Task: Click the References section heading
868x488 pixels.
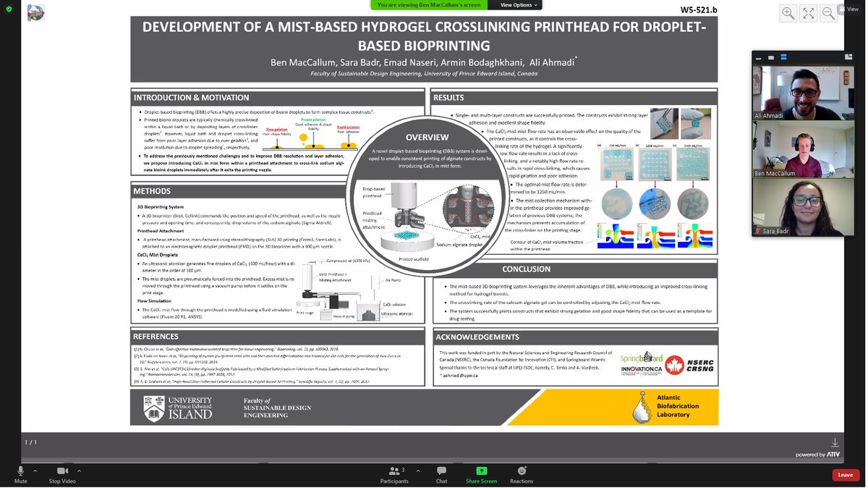Action: (x=156, y=337)
